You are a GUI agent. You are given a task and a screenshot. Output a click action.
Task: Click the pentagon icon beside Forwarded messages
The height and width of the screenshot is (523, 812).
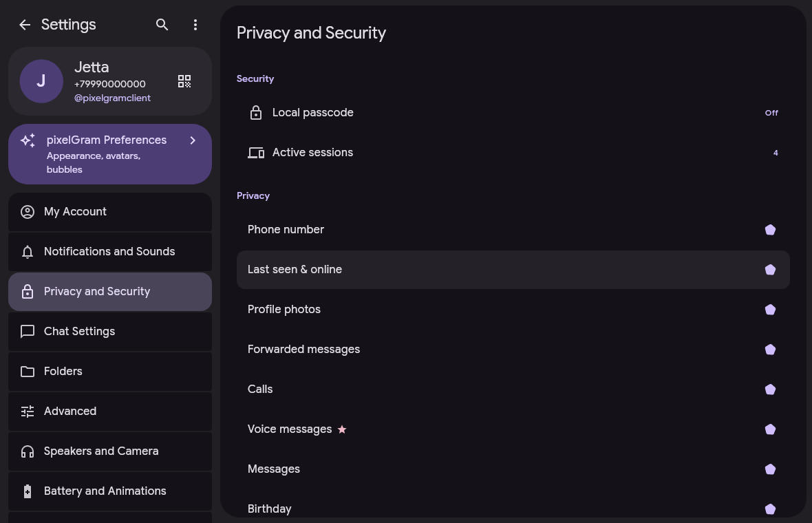[770, 350]
